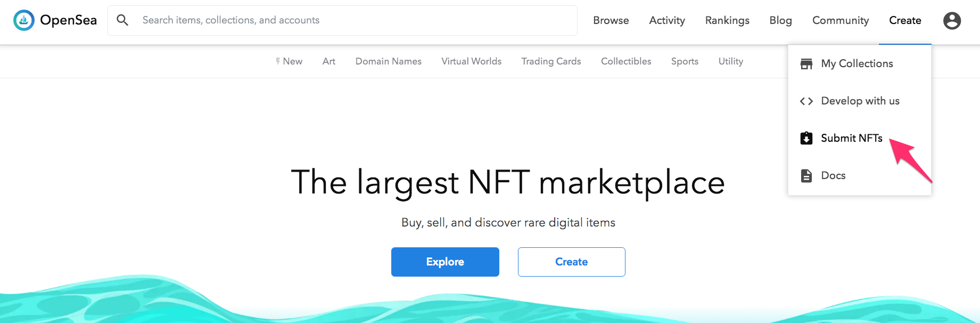Screen dimensions: 980x323
Task: Click the storefront icon beside My Collections
Action: [x=806, y=64]
